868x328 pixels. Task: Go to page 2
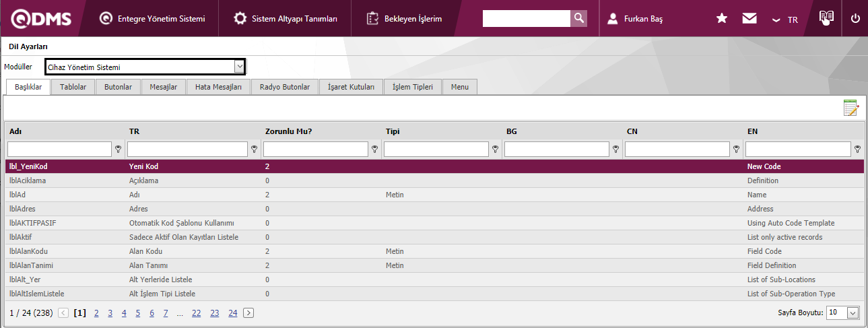96,313
